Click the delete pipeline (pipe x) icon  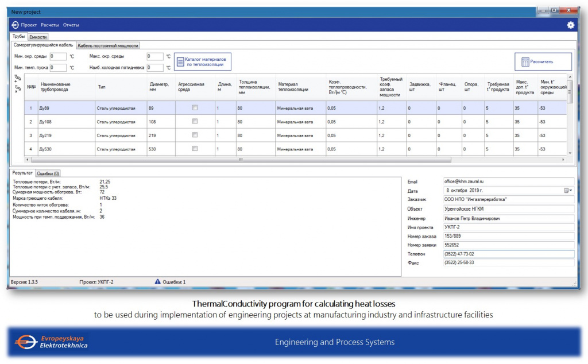18,89
